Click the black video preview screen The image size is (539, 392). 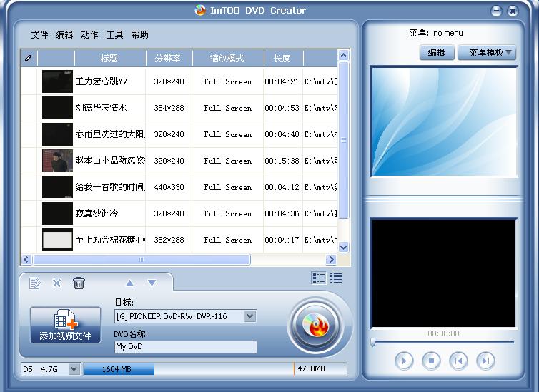pos(444,273)
